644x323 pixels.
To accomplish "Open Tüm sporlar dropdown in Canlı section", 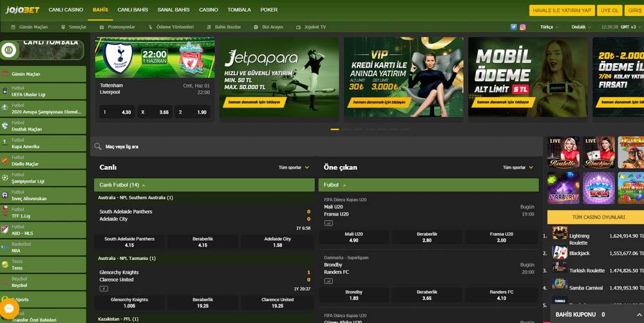I will coord(294,167).
